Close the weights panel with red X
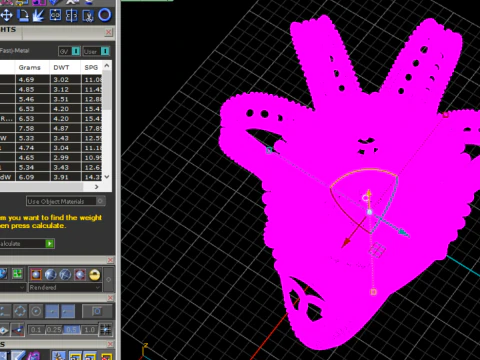480x360 pixels. click(x=108, y=32)
